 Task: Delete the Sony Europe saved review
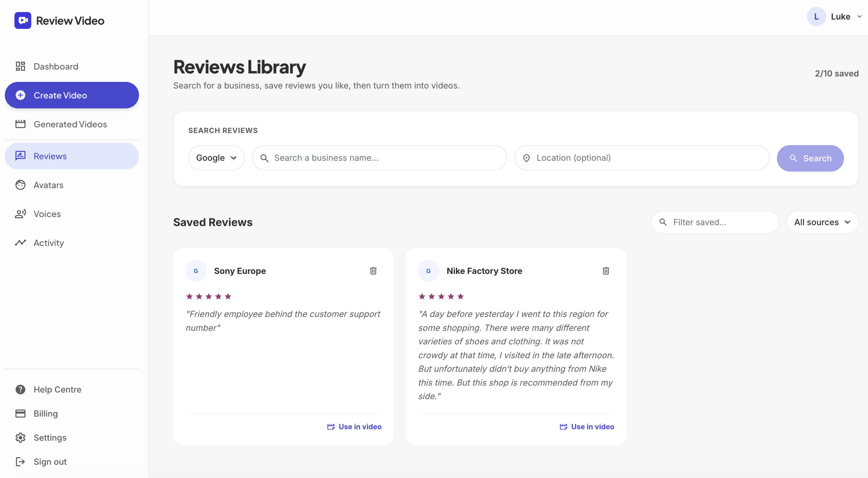coord(373,271)
